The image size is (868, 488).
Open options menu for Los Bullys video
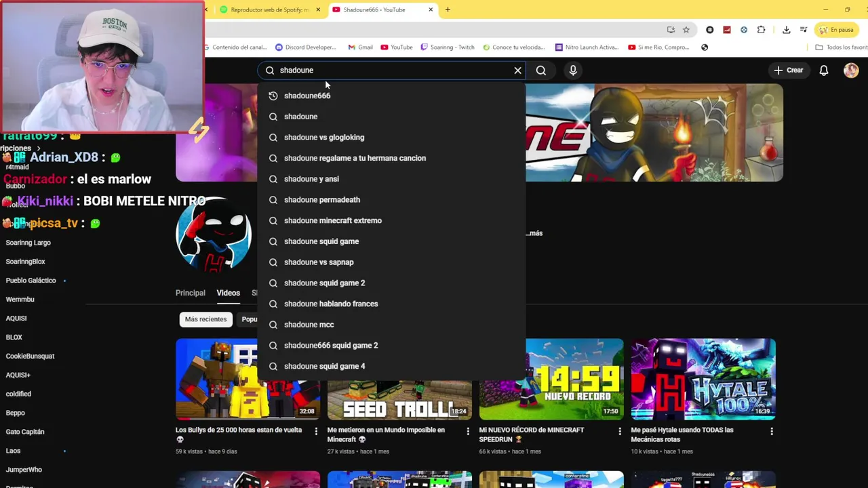coord(315,431)
